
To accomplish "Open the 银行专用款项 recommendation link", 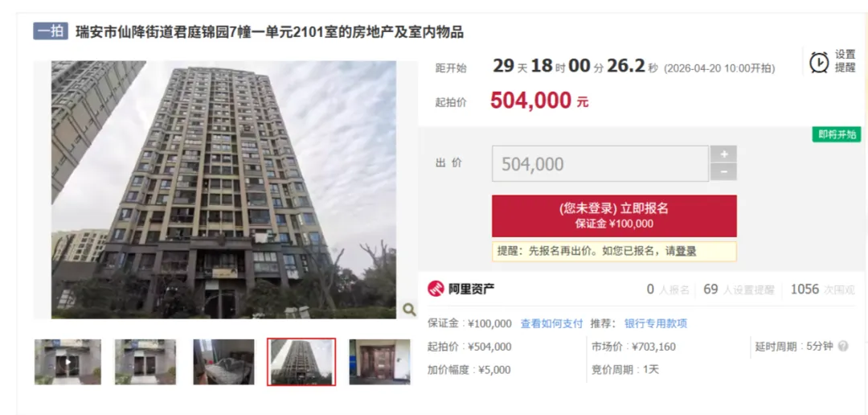I will pos(656,323).
